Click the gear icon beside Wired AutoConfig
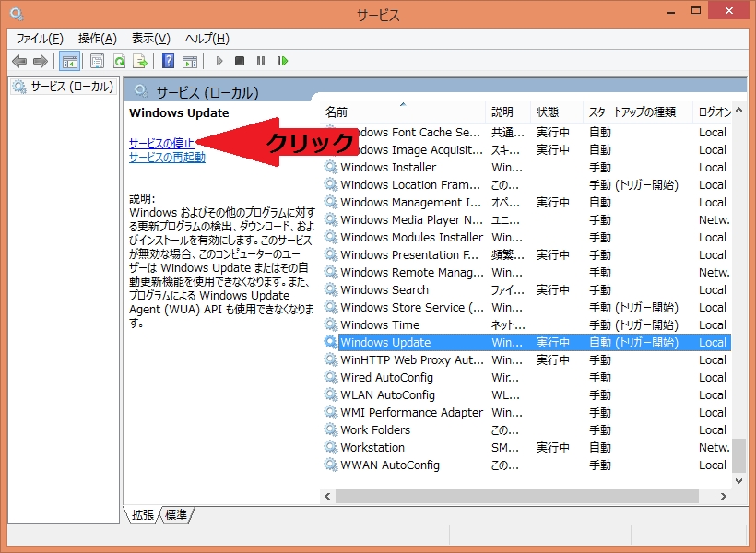The image size is (756, 553). 330,378
